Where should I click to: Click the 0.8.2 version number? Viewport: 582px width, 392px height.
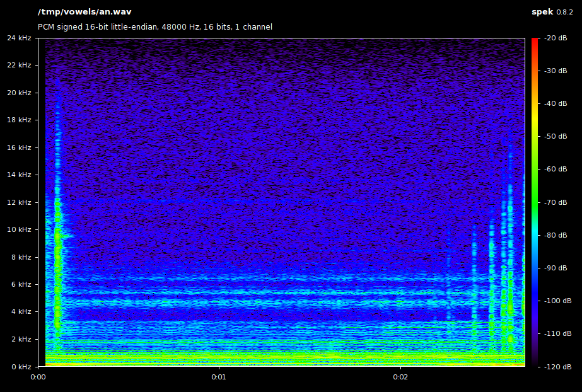(x=564, y=12)
